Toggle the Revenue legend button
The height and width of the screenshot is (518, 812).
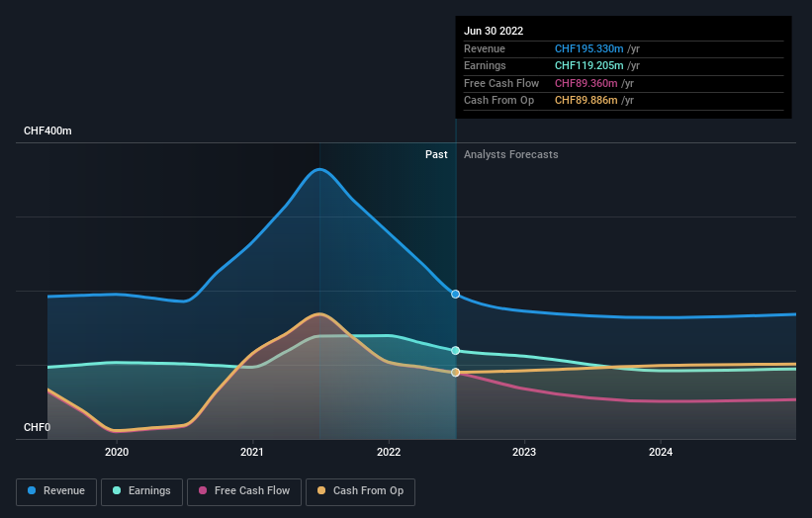tap(56, 491)
